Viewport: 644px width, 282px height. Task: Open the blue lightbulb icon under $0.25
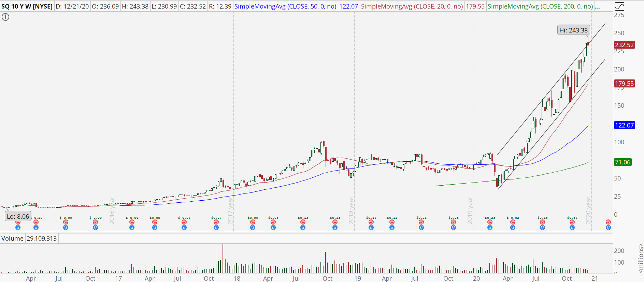tap(453, 228)
